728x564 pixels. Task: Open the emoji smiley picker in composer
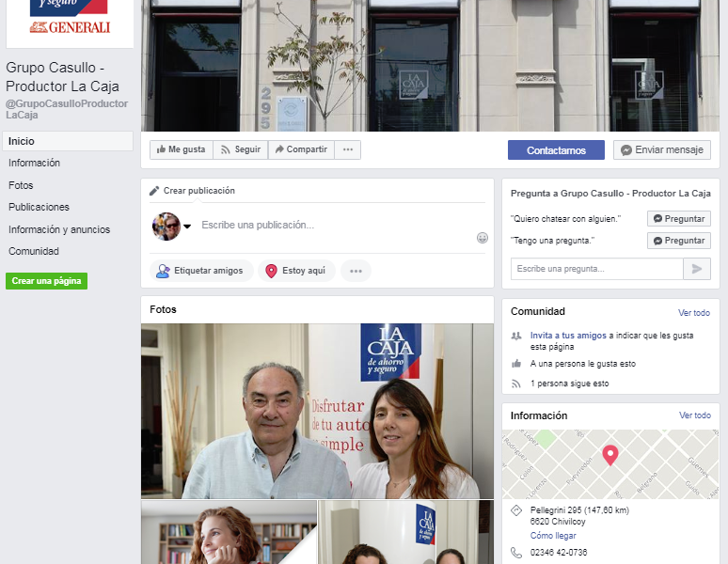483,238
